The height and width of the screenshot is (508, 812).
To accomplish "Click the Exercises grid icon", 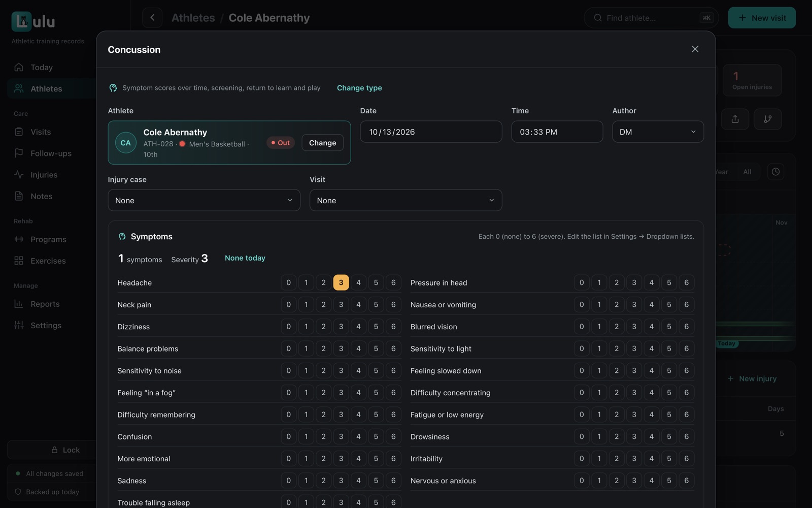I will point(19,261).
